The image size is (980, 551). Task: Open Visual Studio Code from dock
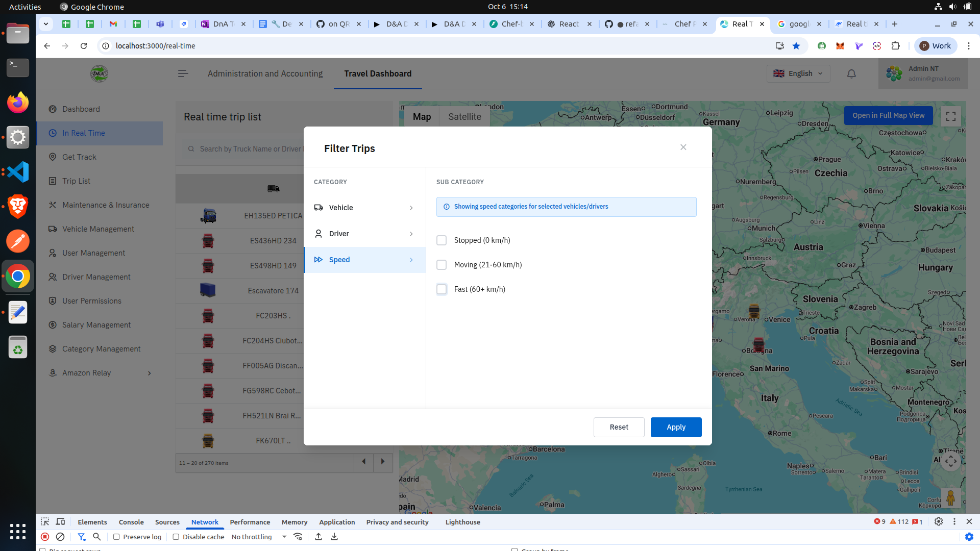(18, 172)
